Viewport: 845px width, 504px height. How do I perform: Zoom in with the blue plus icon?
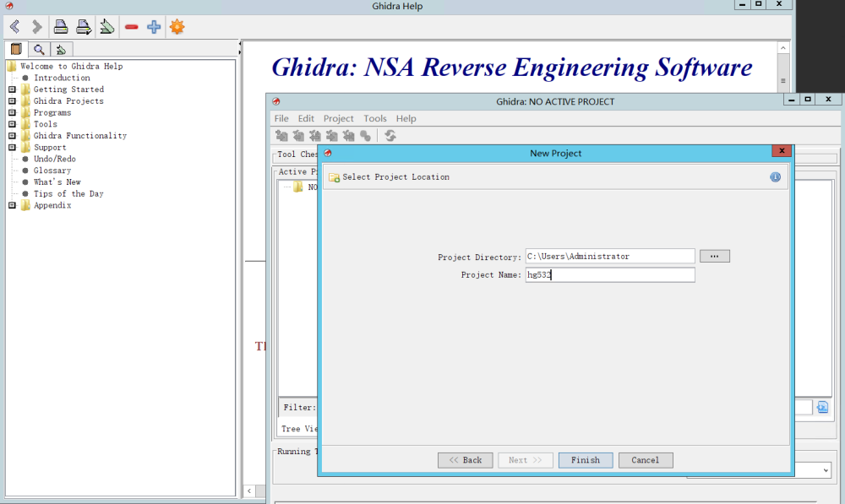tap(154, 26)
